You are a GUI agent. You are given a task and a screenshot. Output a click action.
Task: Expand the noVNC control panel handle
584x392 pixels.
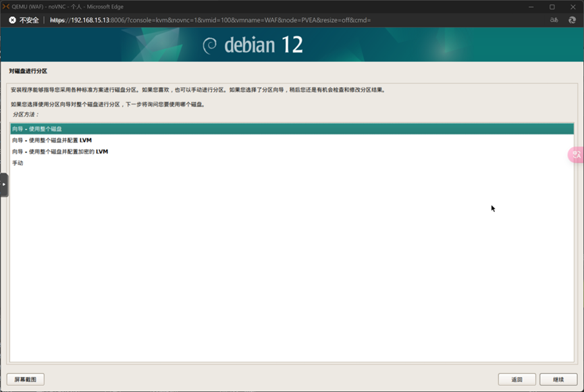coord(4,185)
